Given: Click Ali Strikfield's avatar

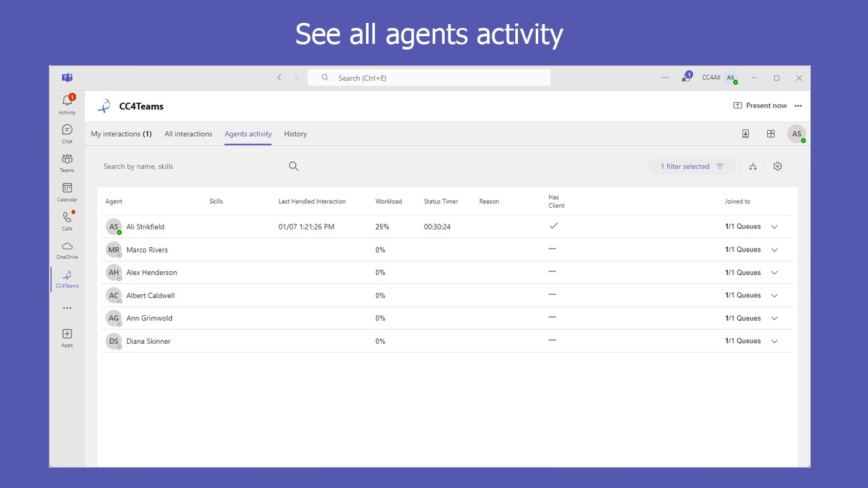Looking at the screenshot, I should tap(114, 227).
